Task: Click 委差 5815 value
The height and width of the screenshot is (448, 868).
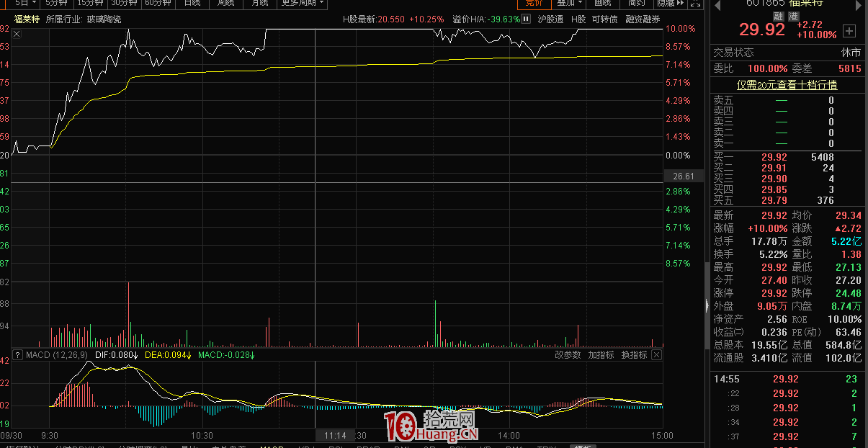Action: coord(850,68)
